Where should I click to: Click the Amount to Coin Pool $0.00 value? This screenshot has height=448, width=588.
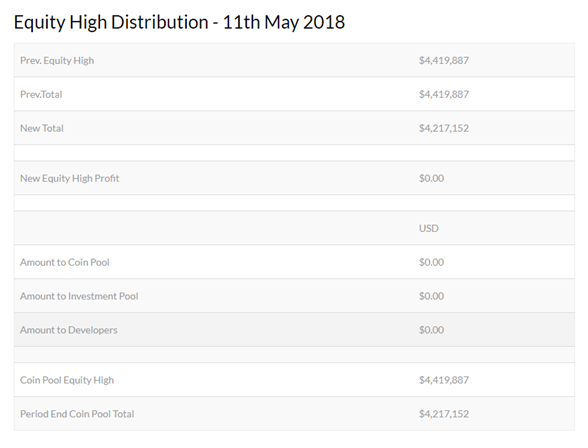[x=431, y=262]
